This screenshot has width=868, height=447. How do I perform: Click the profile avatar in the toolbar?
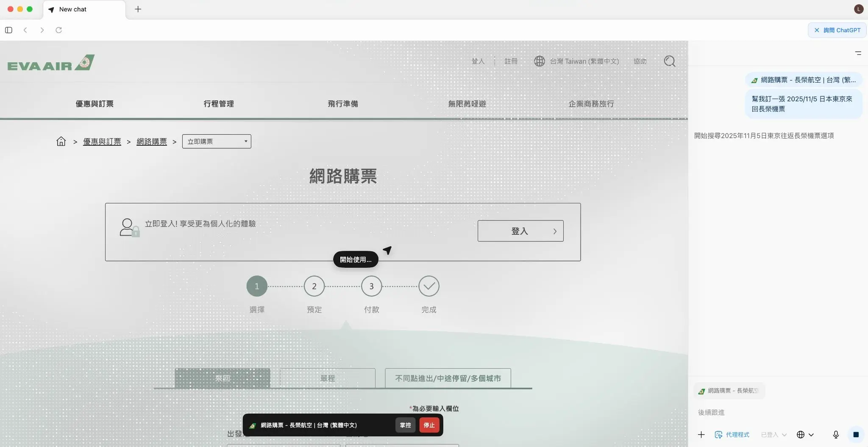click(858, 8)
